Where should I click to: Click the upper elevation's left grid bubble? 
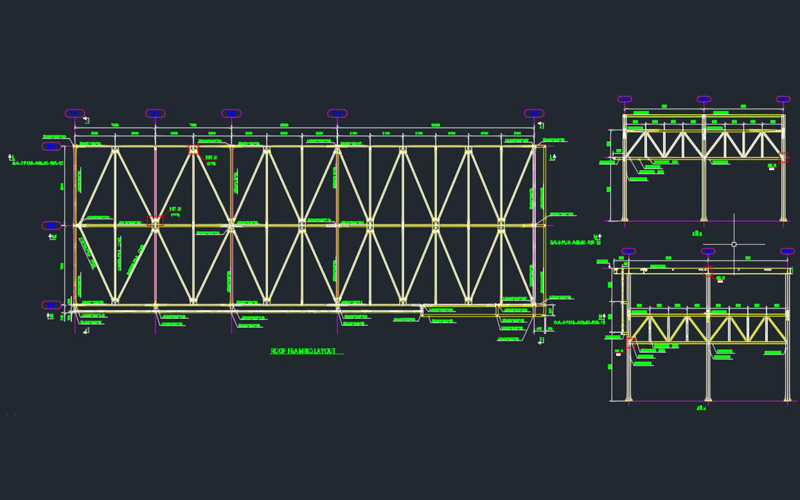coord(625,100)
